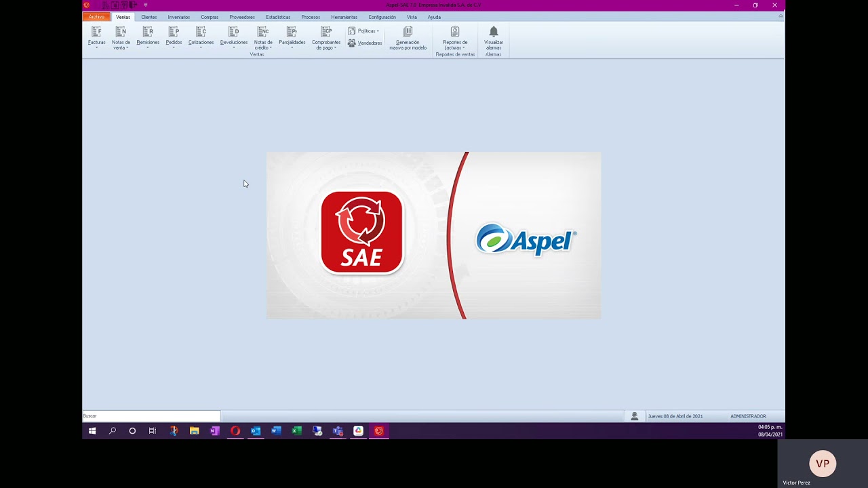Switch to the Clientes tab
Viewport: 868px width, 488px height.
(x=149, y=17)
